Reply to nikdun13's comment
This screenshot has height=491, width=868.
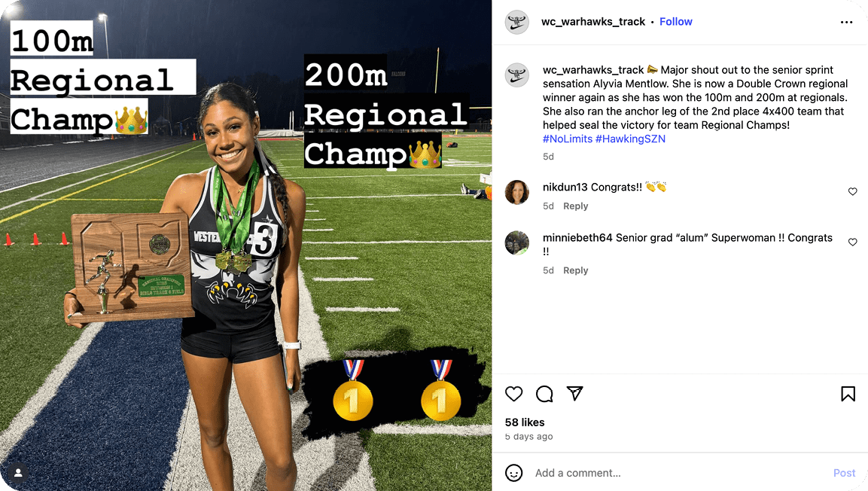(x=575, y=206)
